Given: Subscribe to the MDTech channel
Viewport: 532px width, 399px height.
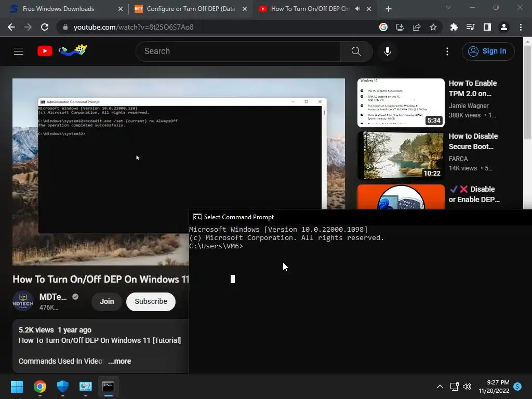Looking at the screenshot, I should (151, 301).
